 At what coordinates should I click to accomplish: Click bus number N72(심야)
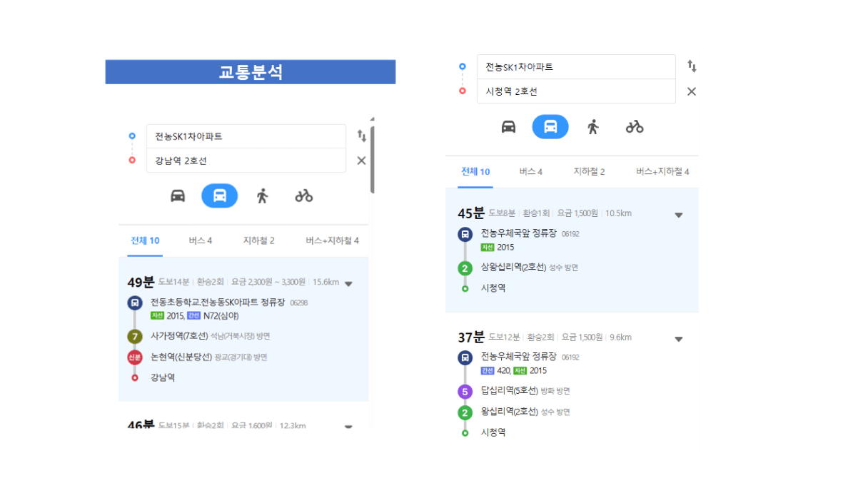point(221,316)
